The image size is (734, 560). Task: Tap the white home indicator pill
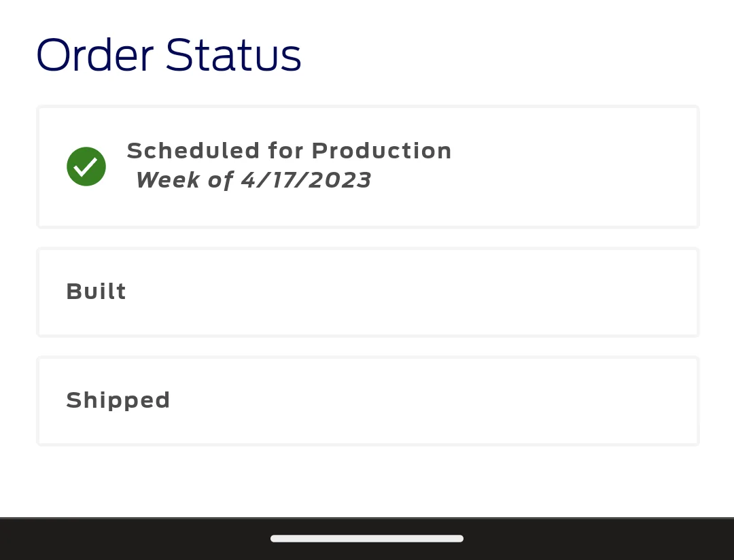point(367,538)
